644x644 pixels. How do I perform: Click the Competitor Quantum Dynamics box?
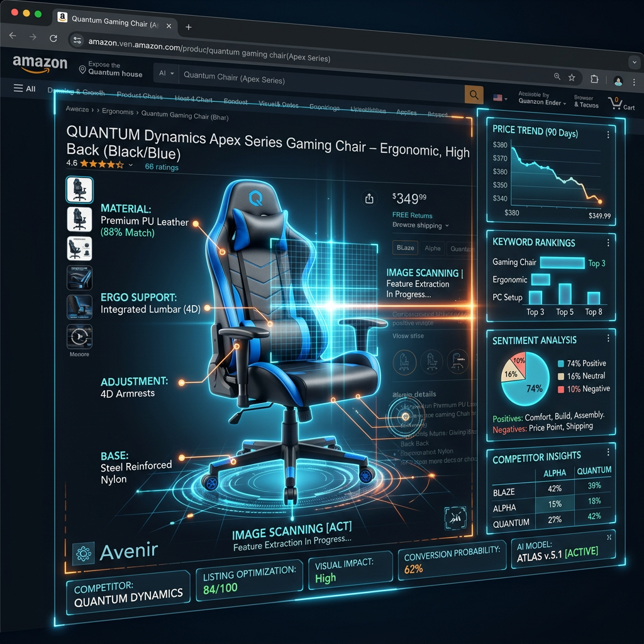point(128,593)
